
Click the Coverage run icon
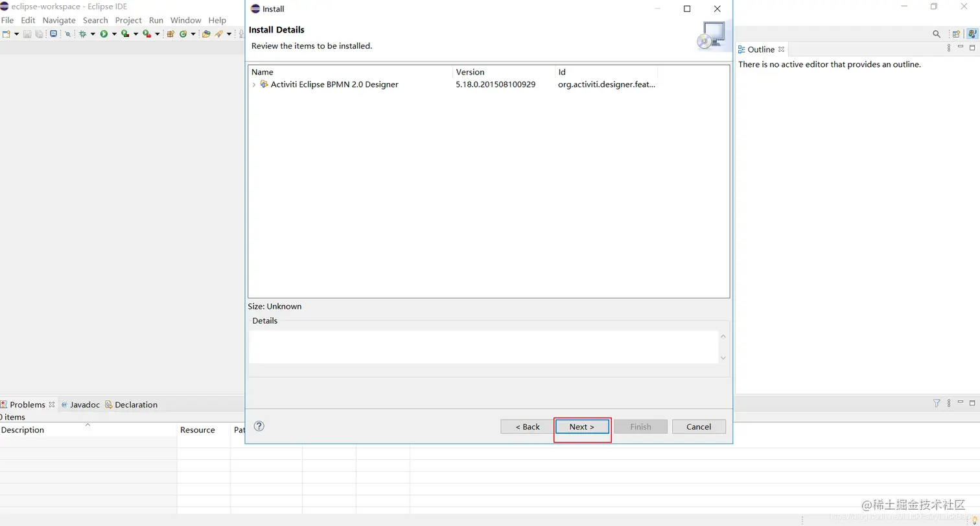[x=125, y=34]
